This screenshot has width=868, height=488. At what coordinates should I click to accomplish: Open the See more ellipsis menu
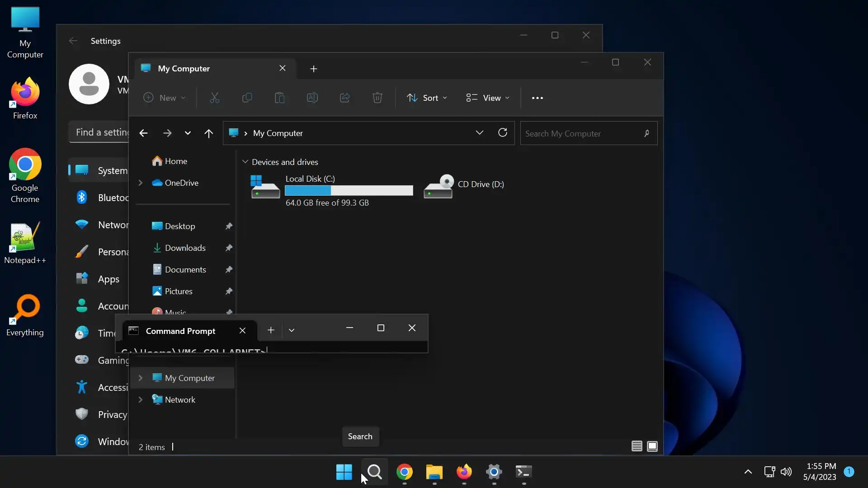click(x=537, y=98)
